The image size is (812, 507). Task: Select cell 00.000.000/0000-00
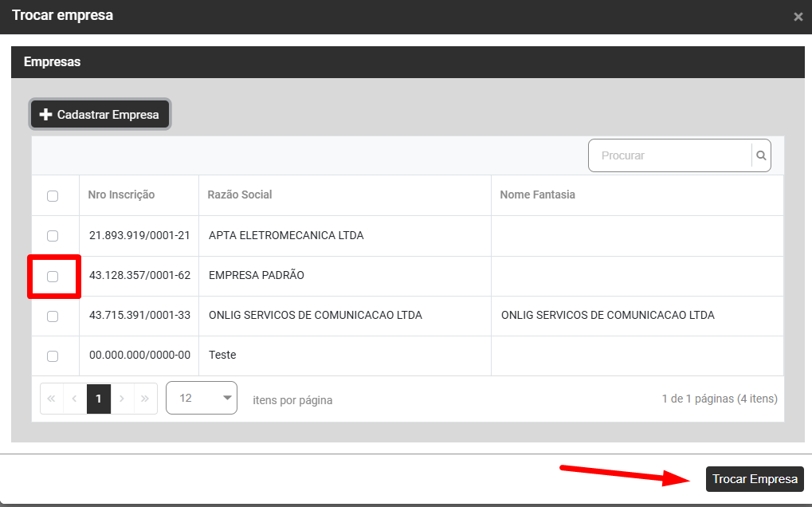tap(139, 355)
